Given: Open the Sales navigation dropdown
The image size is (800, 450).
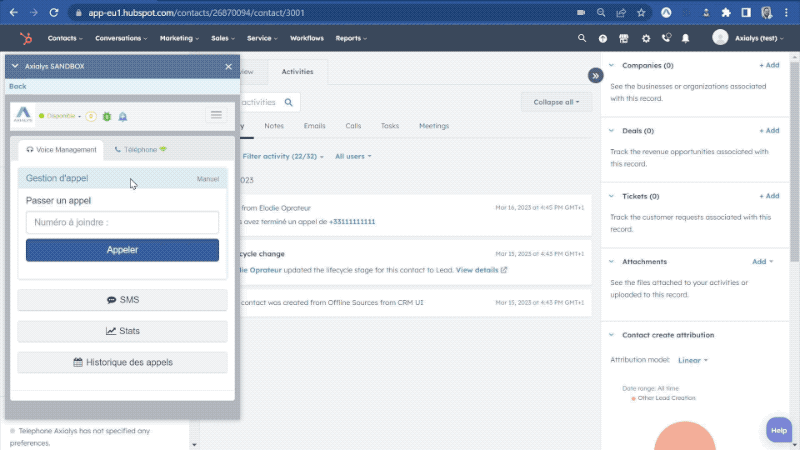Looking at the screenshot, I should [223, 38].
